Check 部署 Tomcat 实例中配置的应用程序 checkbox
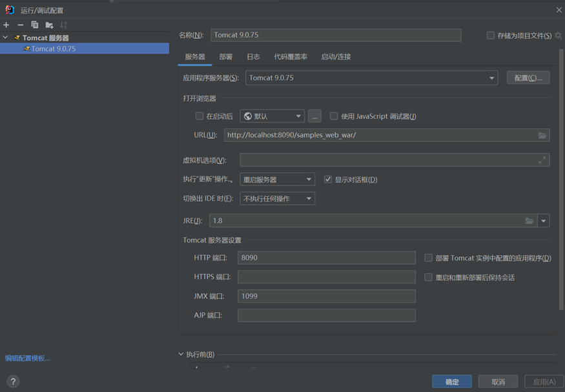The image size is (565, 392). [428, 258]
